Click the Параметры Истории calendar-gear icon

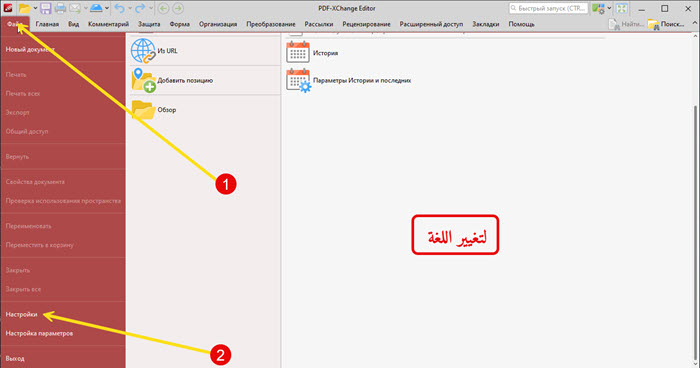click(298, 80)
